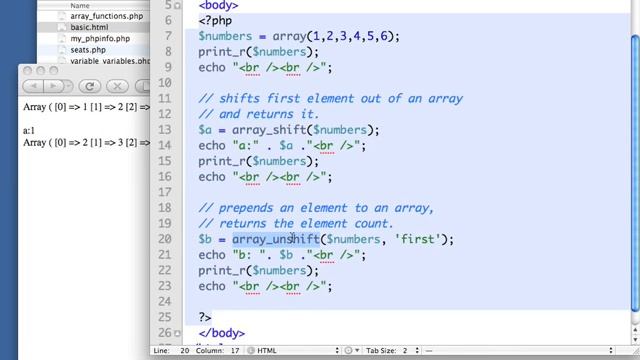Reload the page in the browser

tap(90, 86)
